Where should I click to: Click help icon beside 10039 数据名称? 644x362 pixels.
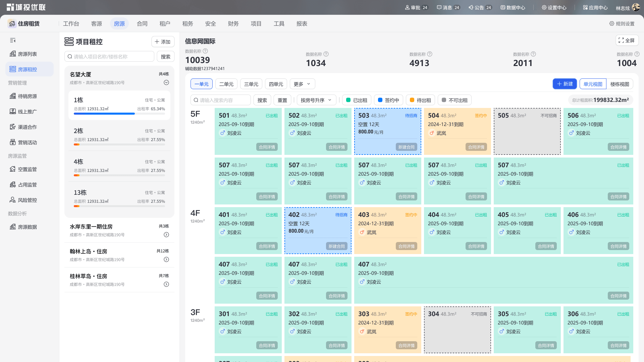pos(205,51)
